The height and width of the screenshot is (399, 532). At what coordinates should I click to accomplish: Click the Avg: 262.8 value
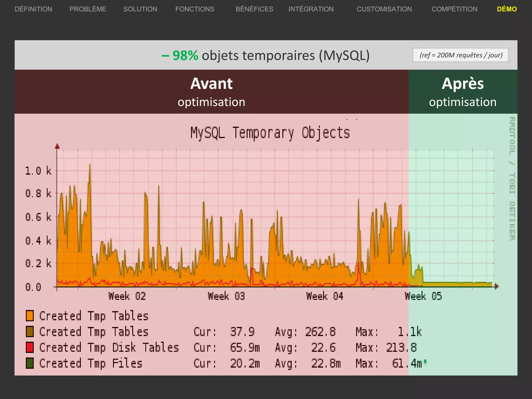[305, 332]
